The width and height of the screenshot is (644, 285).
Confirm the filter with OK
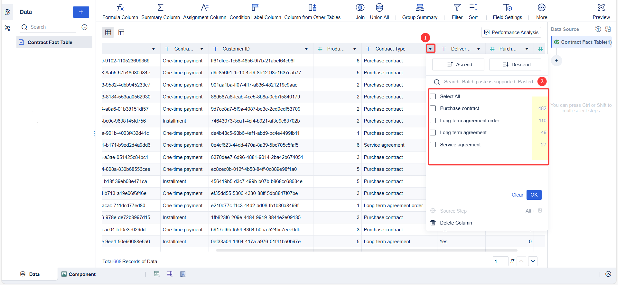[534, 195]
